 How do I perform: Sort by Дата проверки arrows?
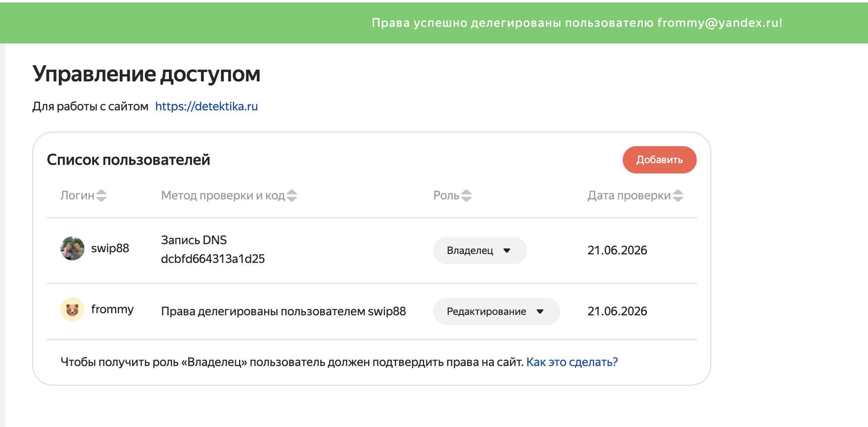678,196
